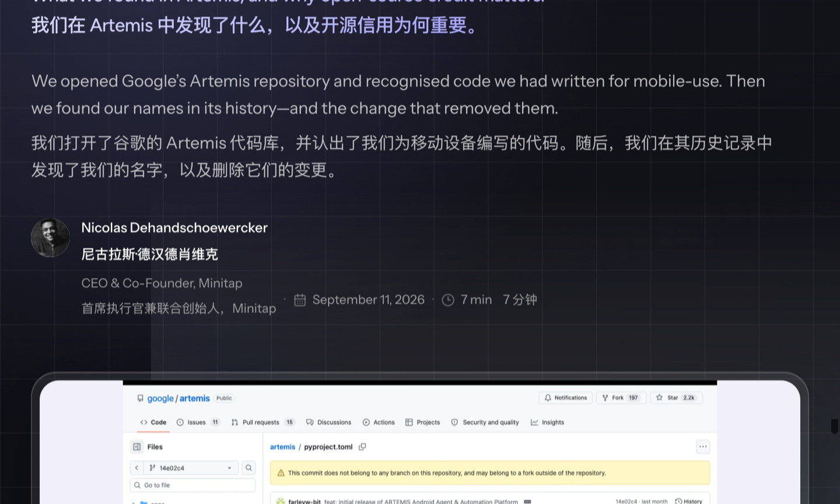
Task: Click the clock icon beside 7 min
Action: point(448,300)
